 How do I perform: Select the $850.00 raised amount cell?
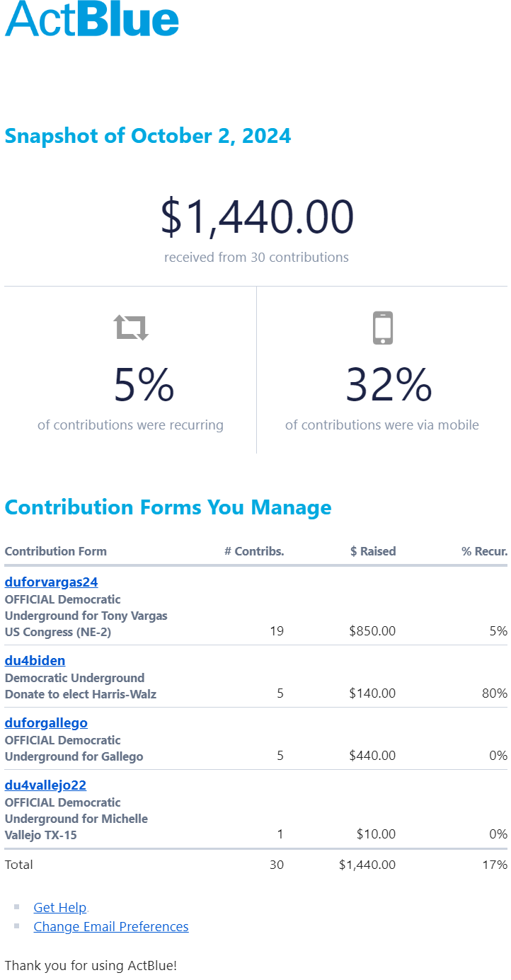tap(372, 631)
